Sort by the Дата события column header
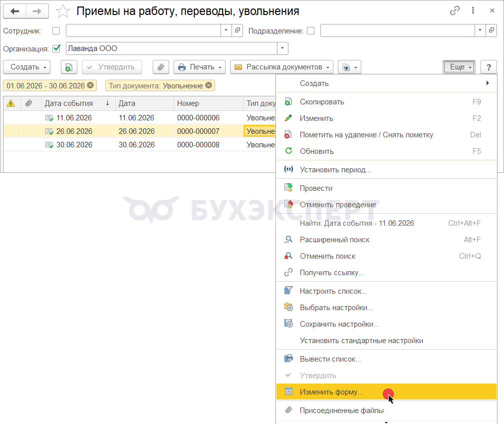Viewport: 504px width, 424px height. point(78,103)
